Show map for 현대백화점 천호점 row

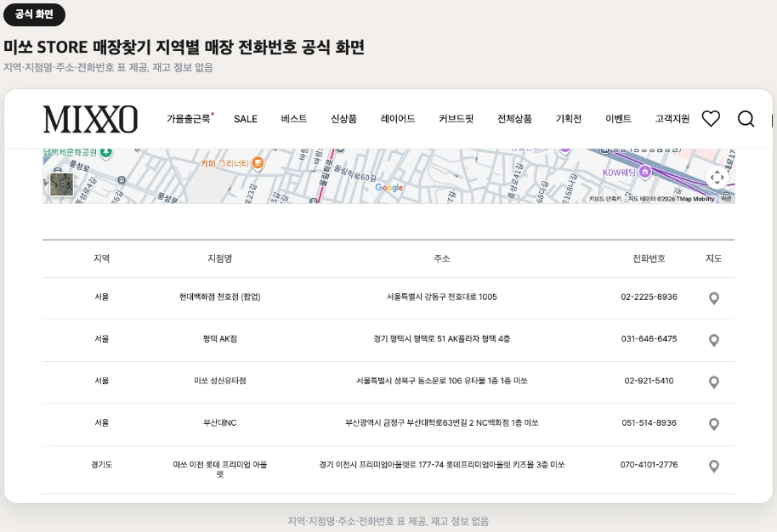(x=713, y=298)
